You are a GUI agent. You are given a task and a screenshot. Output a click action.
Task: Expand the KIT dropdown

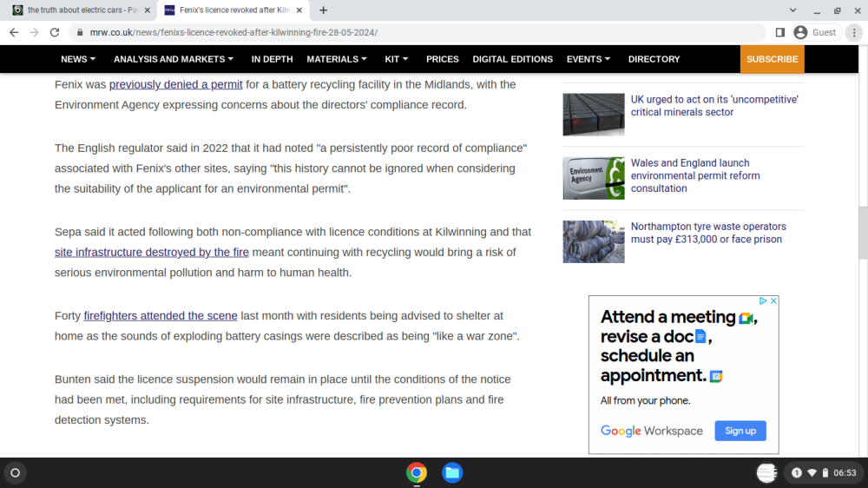(397, 59)
